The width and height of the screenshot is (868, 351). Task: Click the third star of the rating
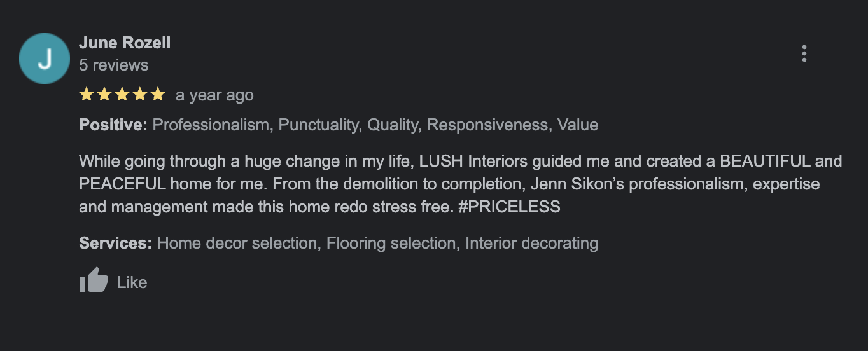point(122,95)
